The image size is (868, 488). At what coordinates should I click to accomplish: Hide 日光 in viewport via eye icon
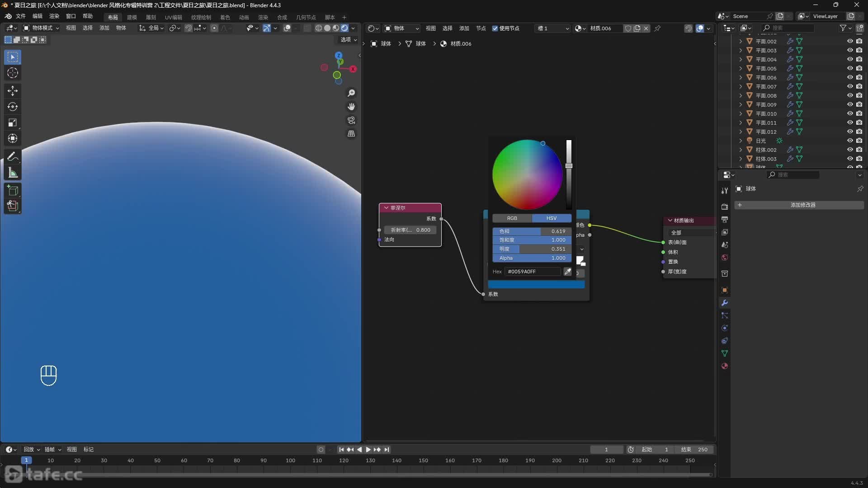pos(850,141)
